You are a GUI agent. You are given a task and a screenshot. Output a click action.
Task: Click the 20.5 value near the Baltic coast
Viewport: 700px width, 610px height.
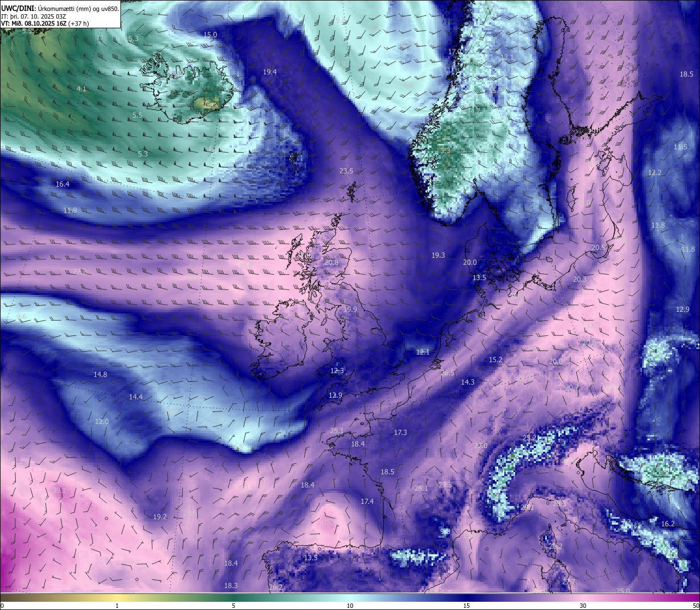[598, 247]
